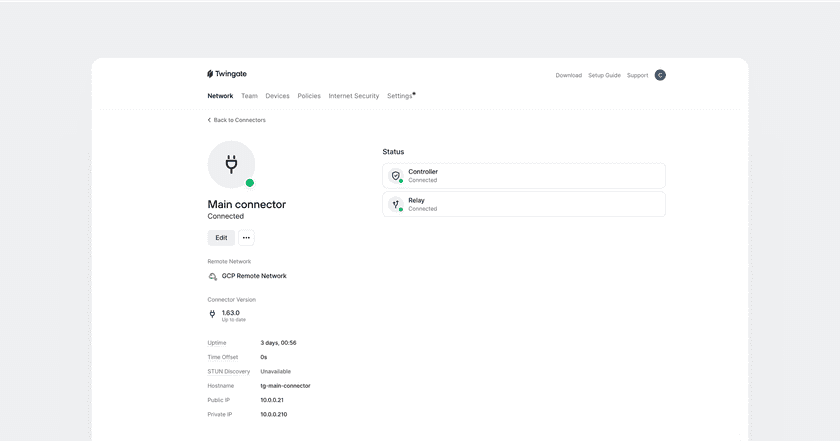Open the Settings tab
This screenshot has width=840, height=441.
tap(399, 96)
